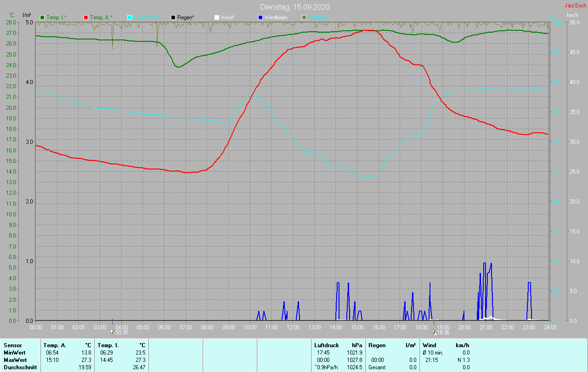Click the "Jarz Erich" author label
This screenshot has width=588, height=372.
coord(575,6)
